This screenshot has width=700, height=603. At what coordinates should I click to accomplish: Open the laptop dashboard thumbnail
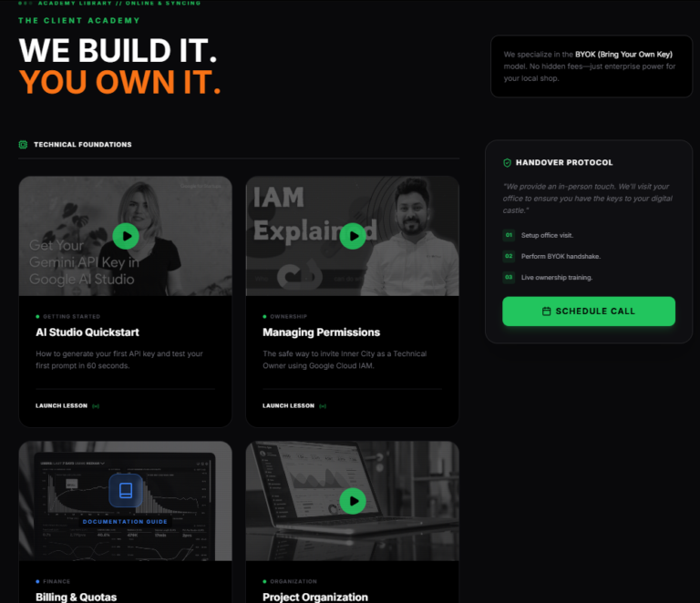click(x=353, y=501)
